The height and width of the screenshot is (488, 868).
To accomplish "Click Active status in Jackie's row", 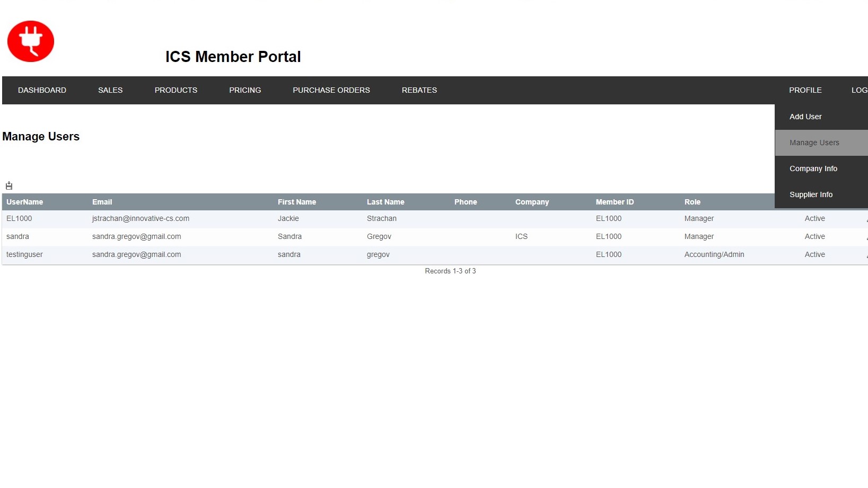I will [814, 218].
